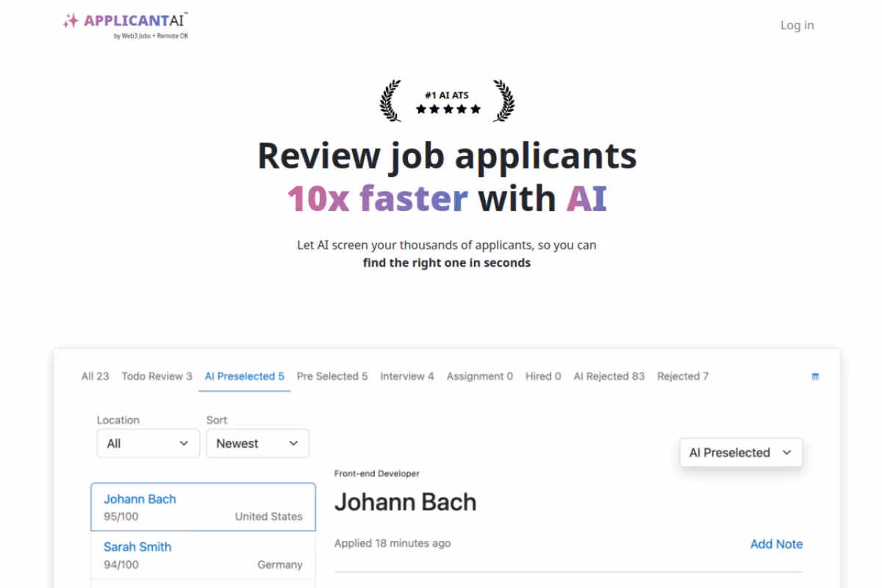
Task: Open the Assignment 0 tab
Action: point(480,376)
